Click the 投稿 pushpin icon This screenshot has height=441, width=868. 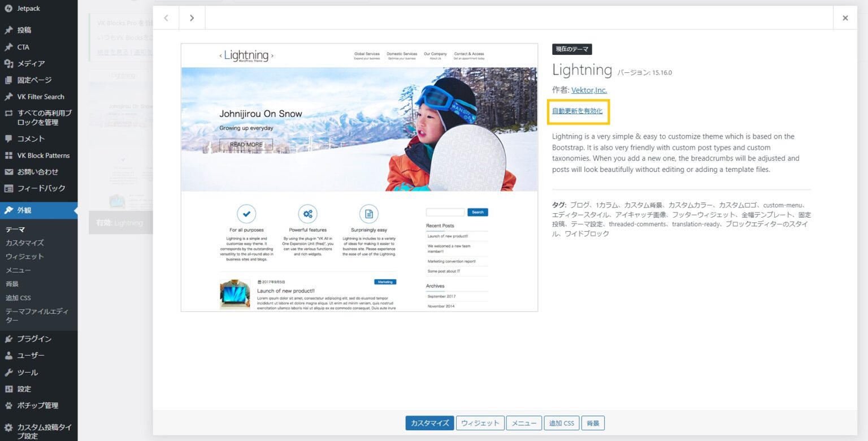(x=10, y=30)
